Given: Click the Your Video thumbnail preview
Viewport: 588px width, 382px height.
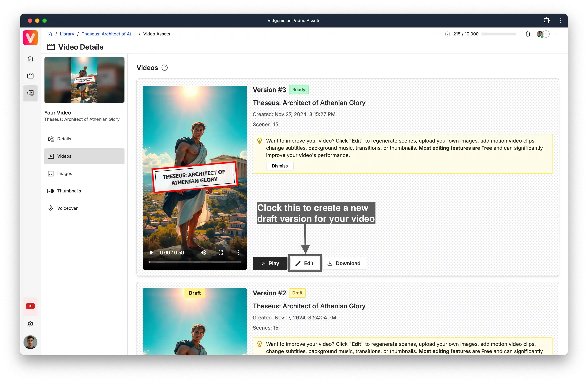Looking at the screenshot, I should (x=84, y=80).
